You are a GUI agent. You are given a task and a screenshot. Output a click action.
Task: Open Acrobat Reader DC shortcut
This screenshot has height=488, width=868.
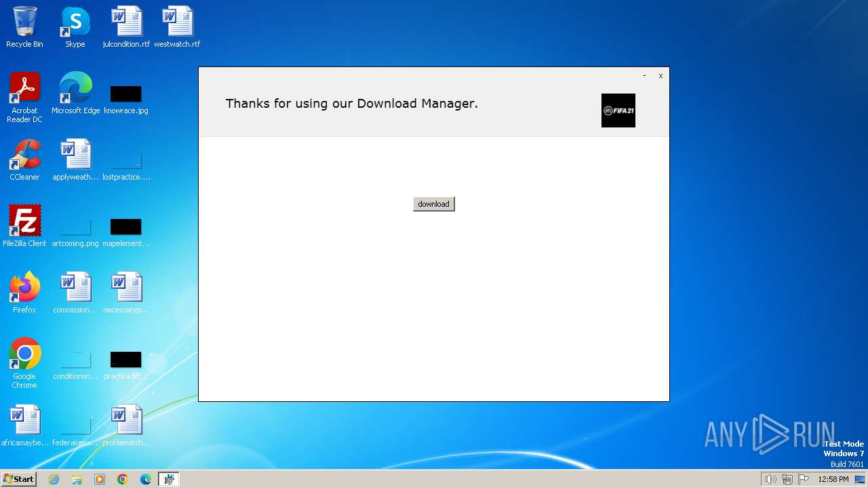pos(24,97)
